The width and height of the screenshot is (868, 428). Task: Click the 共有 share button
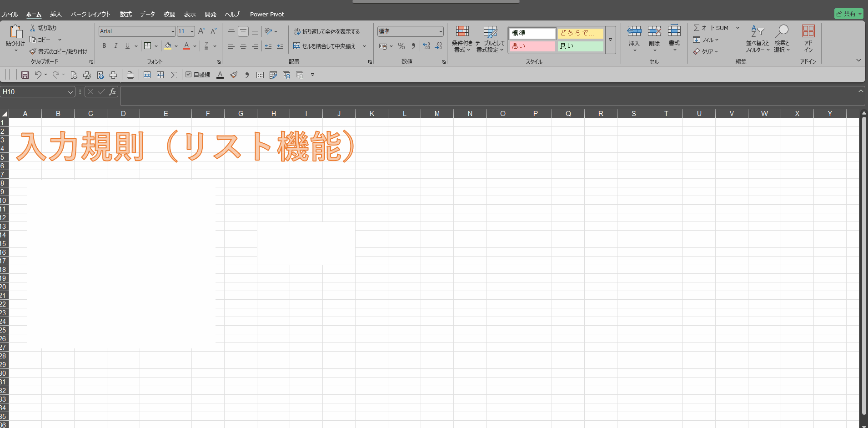pyautogui.click(x=848, y=14)
